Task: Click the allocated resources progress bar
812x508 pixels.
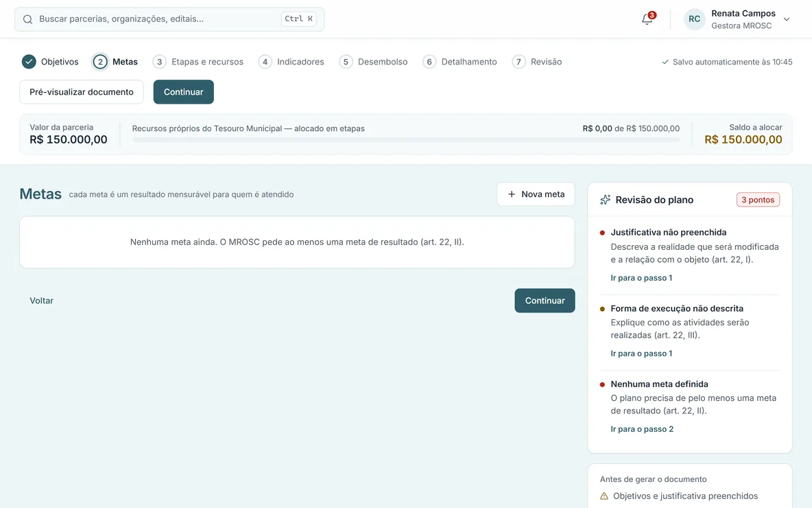Action: click(x=406, y=140)
